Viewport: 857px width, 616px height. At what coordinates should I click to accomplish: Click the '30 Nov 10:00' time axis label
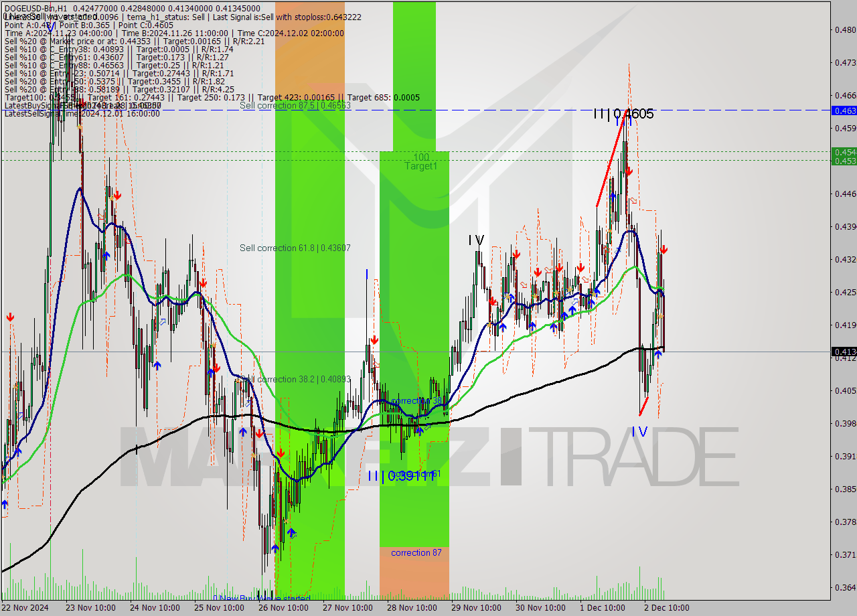tap(540, 608)
